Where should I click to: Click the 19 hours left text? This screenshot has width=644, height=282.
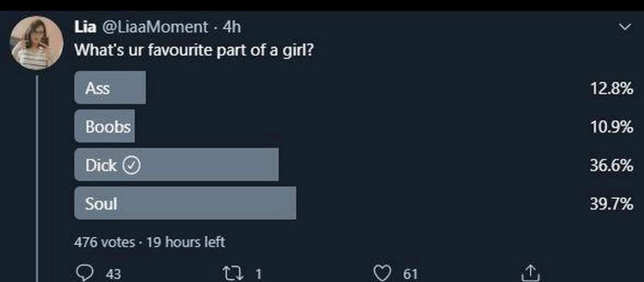185,242
